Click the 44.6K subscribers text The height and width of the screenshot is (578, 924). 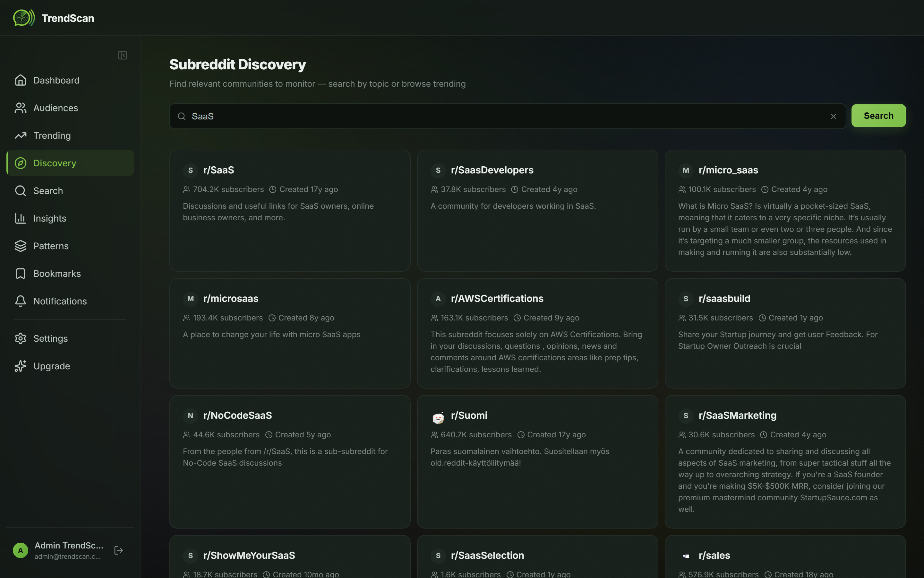click(226, 435)
